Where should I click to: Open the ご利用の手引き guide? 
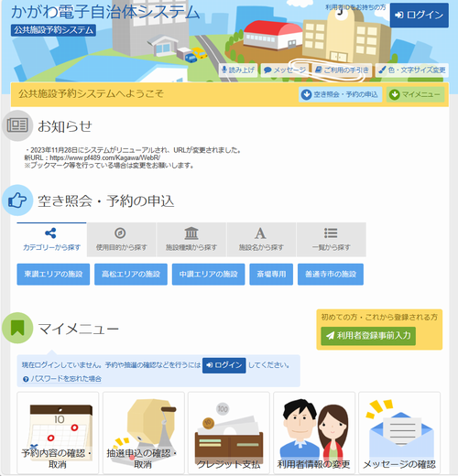pos(342,70)
